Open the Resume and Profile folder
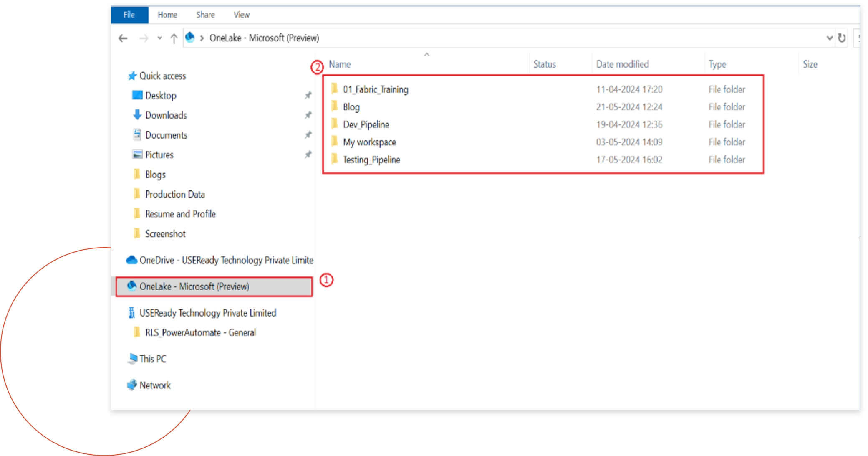The height and width of the screenshot is (456, 868). point(180,214)
